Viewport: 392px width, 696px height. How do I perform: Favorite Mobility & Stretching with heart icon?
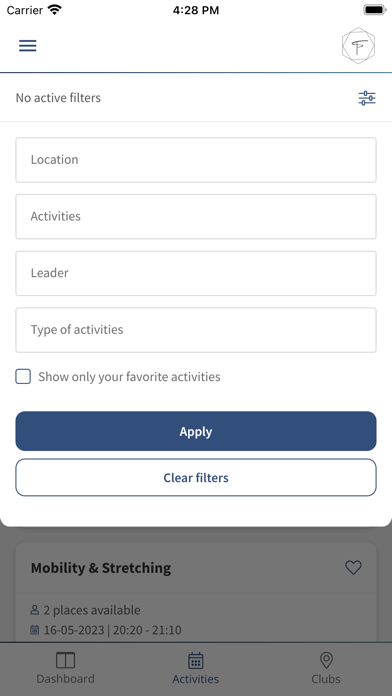click(x=353, y=567)
